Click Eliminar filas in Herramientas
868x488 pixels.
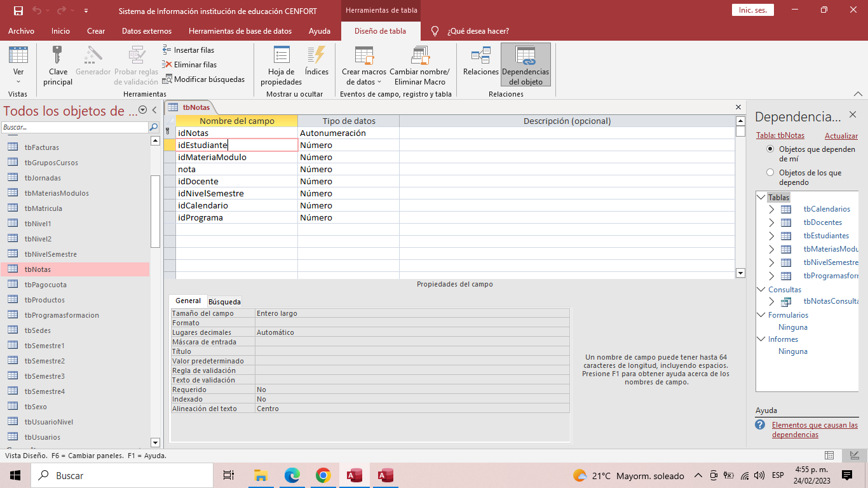pos(189,65)
